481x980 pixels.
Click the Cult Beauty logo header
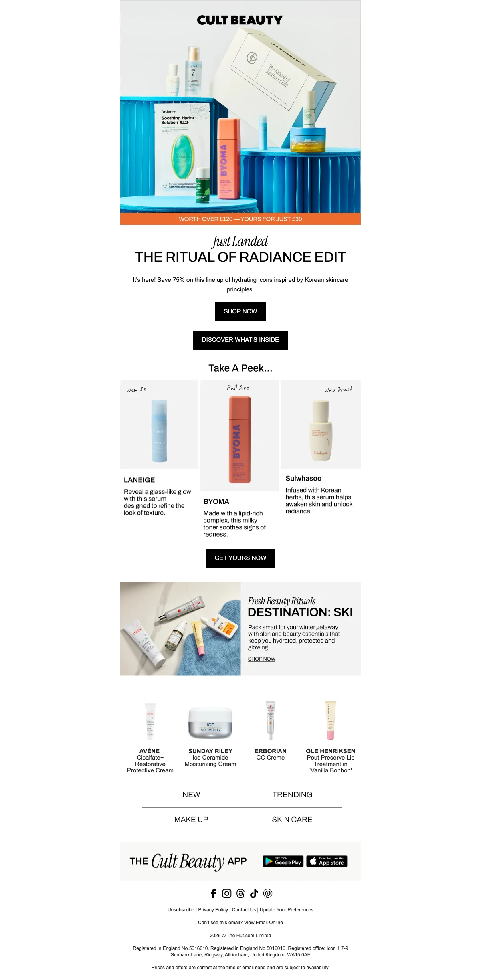[240, 20]
